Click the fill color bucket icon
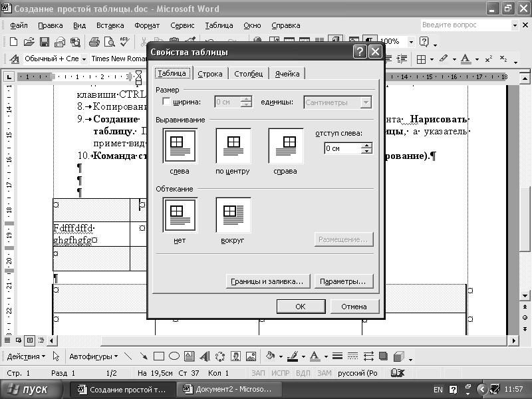This screenshot has height=399, width=532. pyautogui.click(x=270, y=356)
